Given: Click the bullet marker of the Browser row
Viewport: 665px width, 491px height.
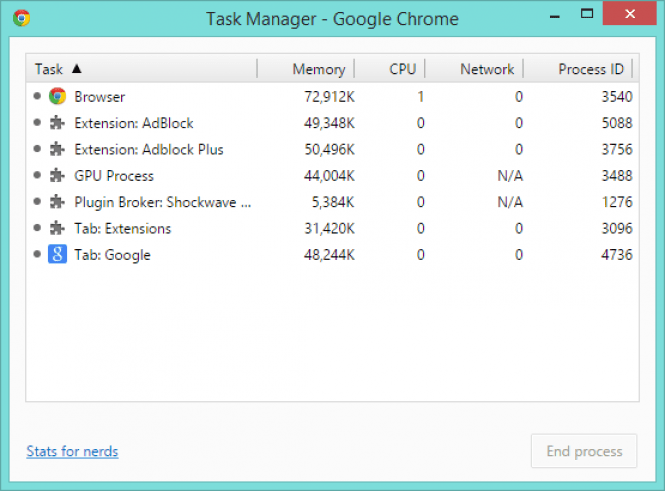Looking at the screenshot, I should [37, 96].
